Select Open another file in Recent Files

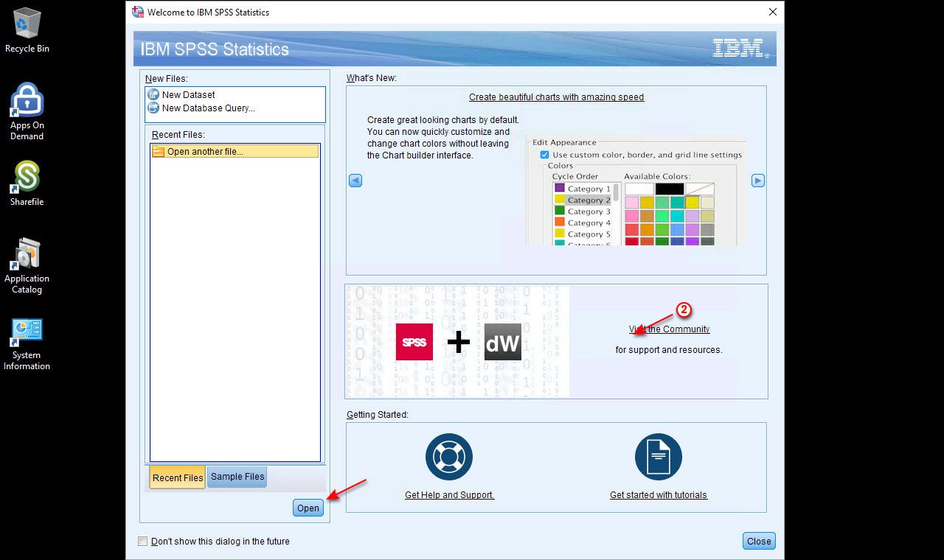(204, 152)
